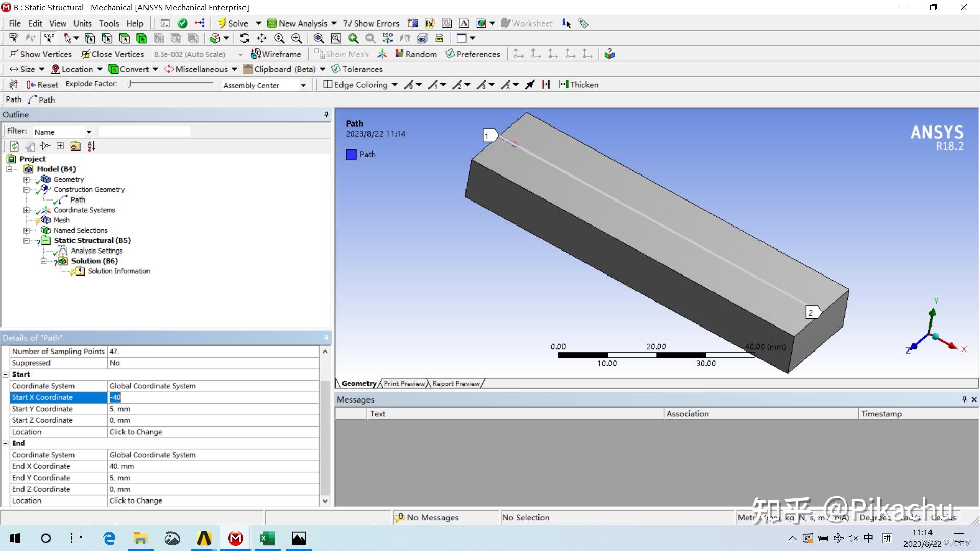Image resolution: width=980 pixels, height=551 pixels.
Task: Click Show Errors button
Action: point(371,23)
